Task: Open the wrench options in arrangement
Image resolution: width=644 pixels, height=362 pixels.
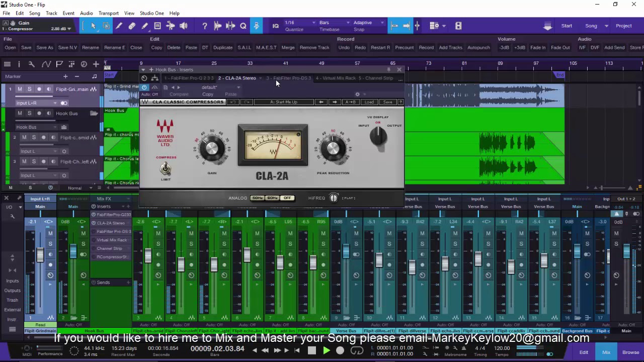Action: click(x=31, y=64)
